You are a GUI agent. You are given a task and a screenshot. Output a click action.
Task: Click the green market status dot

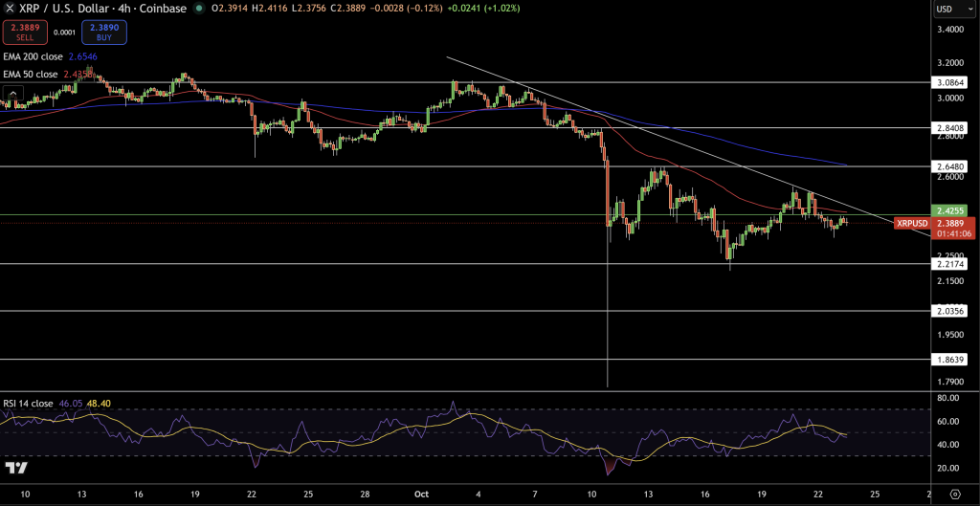(x=198, y=9)
